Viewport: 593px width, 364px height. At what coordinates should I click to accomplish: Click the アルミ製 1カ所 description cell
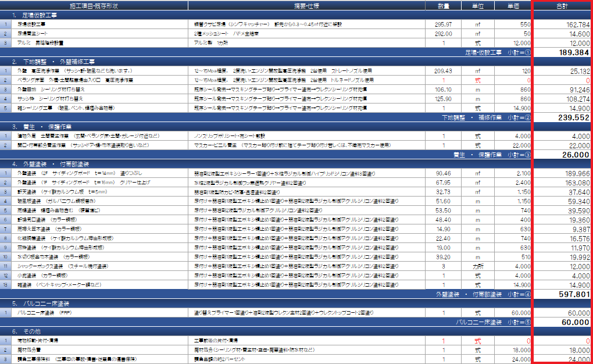tap(307, 43)
